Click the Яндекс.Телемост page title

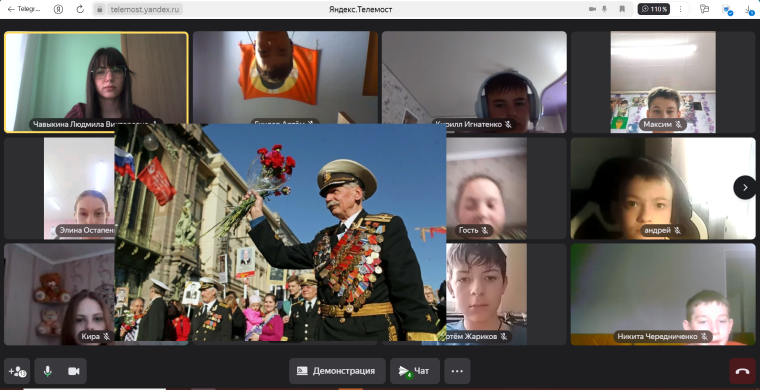pos(361,9)
